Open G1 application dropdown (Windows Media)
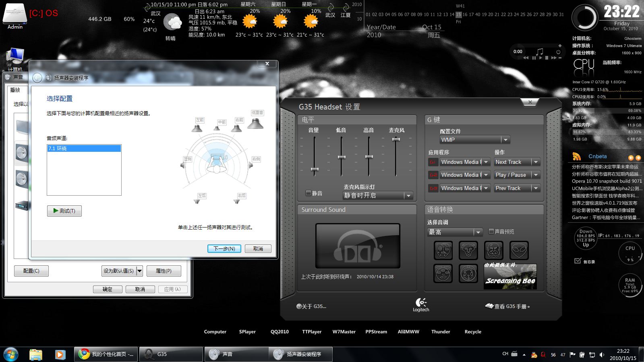The image size is (644, 362). (465, 162)
